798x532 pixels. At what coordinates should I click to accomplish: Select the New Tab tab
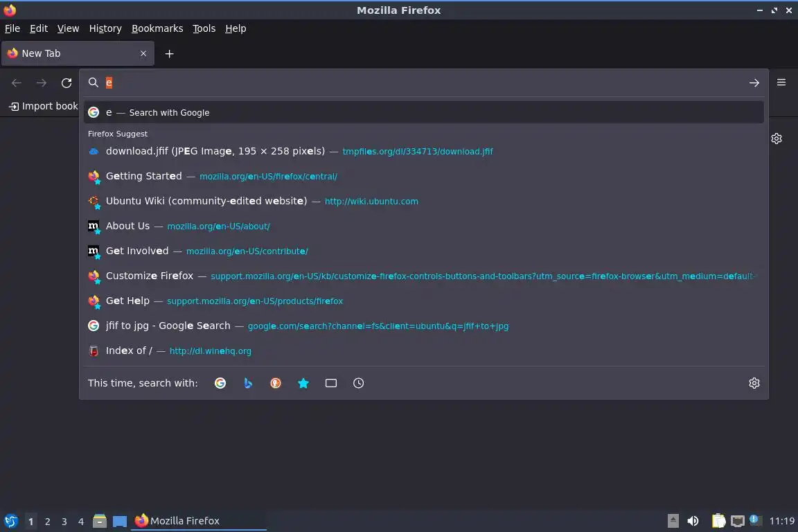78,53
